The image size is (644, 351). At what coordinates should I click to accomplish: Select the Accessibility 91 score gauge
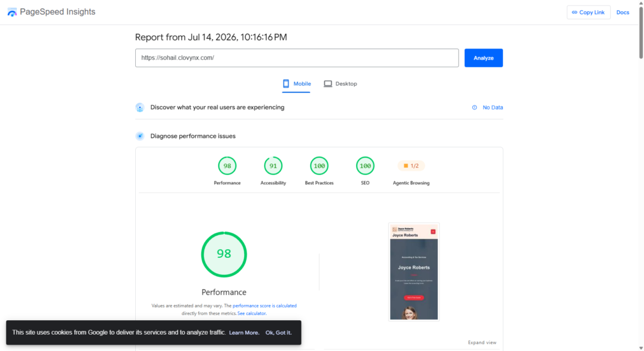(x=273, y=166)
